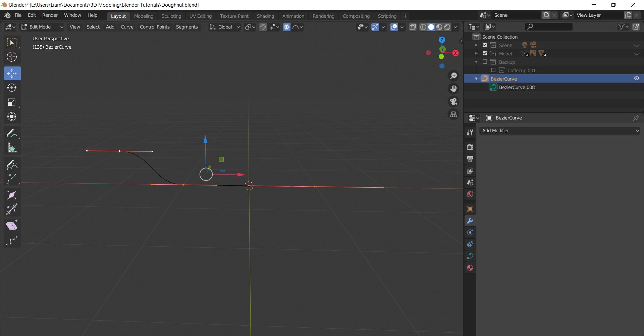This screenshot has height=336, width=644.
Task: Select the Measure tool
Action: tap(12, 148)
